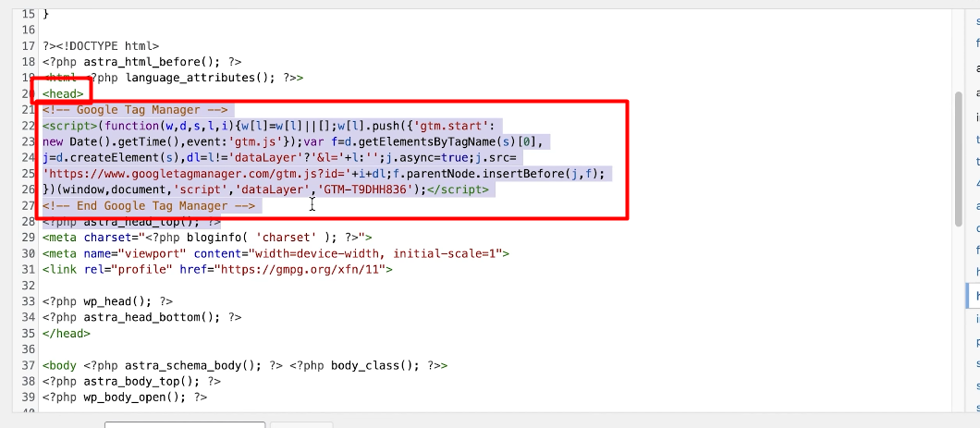Click the button beside the bottom dropdown
This screenshot has width=980, height=428.
301,424
